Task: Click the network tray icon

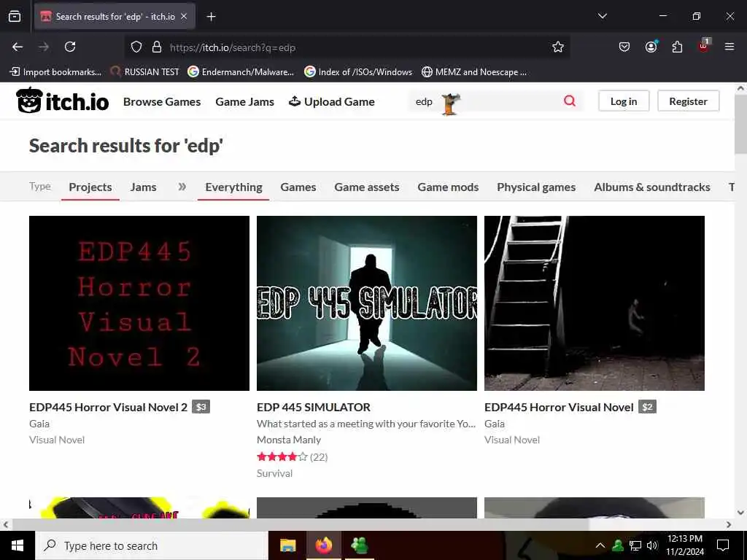Action: (x=635, y=545)
